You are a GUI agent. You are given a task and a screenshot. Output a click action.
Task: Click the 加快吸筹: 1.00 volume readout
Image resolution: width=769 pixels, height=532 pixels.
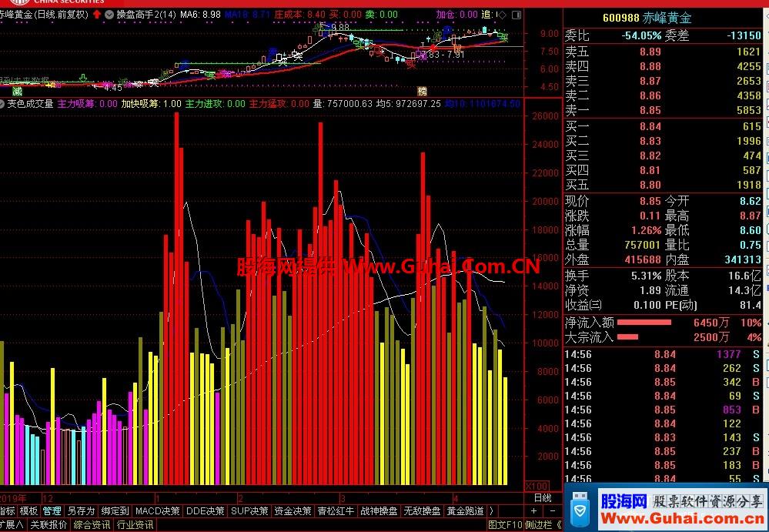(151, 103)
